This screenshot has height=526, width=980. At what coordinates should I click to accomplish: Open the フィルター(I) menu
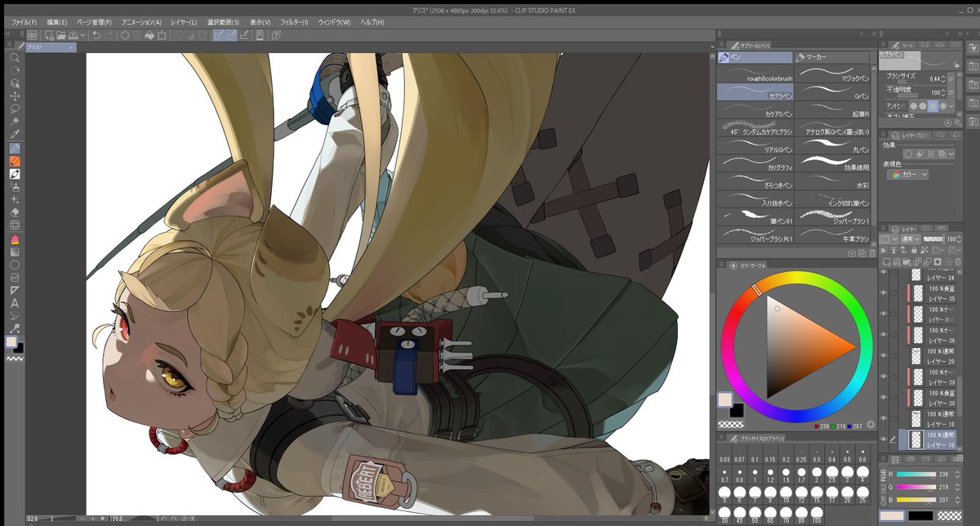tap(294, 22)
